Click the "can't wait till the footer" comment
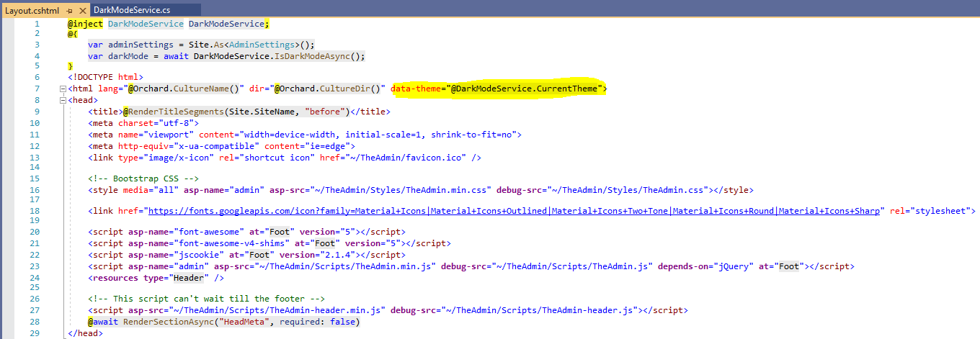The height and width of the screenshot is (339, 980). [207, 299]
